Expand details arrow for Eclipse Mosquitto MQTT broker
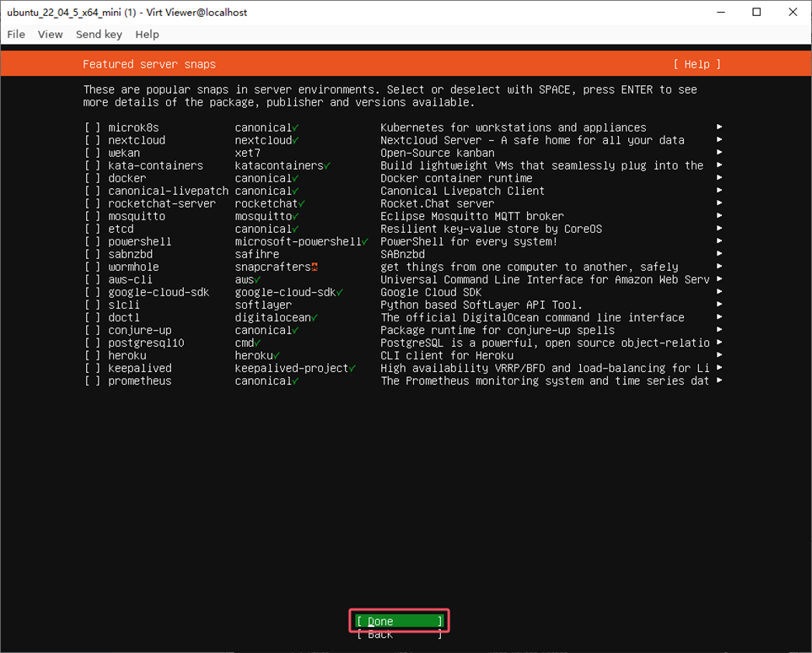Viewport: 812px width, 653px height. click(719, 216)
